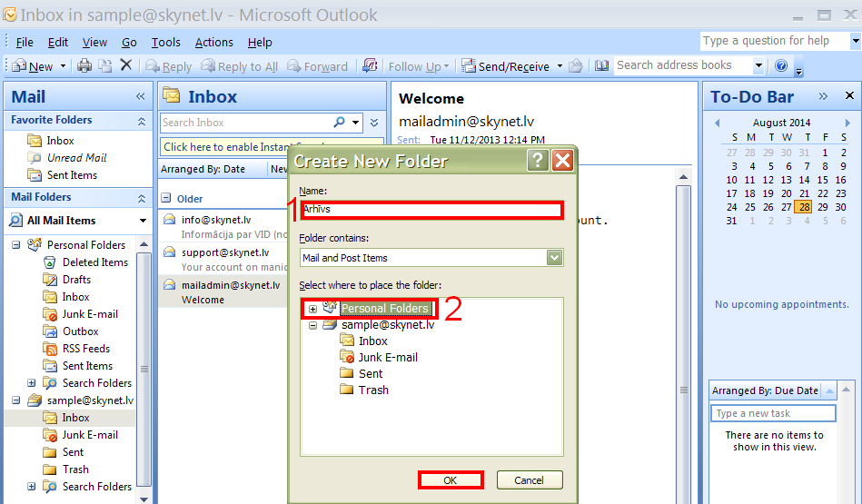Image resolution: width=862 pixels, height=504 pixels.
Task: Select the Trash folder in the dialog tree
Action: [x=372, y=390]
